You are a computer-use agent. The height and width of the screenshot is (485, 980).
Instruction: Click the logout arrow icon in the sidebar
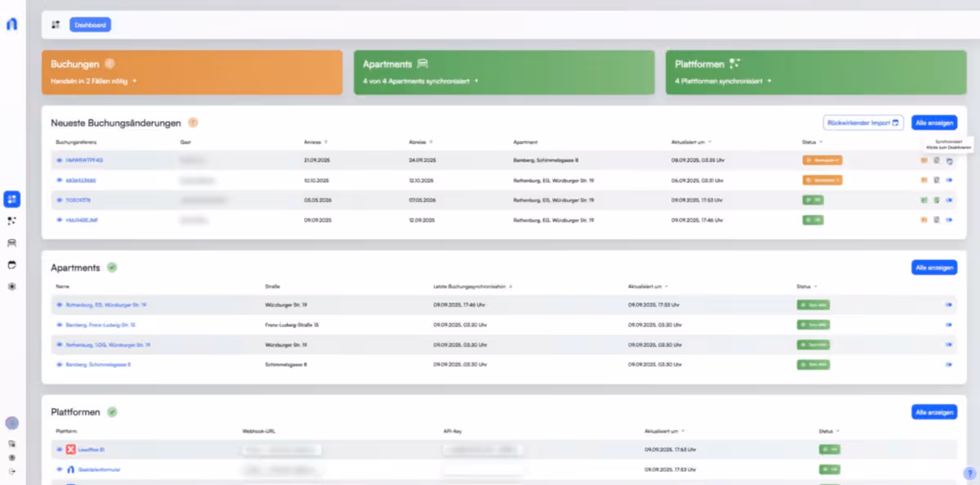click(12, 471)
